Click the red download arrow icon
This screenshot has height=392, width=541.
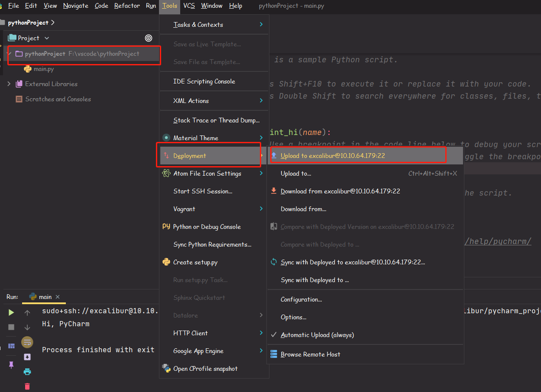click(x=274, y=191)
